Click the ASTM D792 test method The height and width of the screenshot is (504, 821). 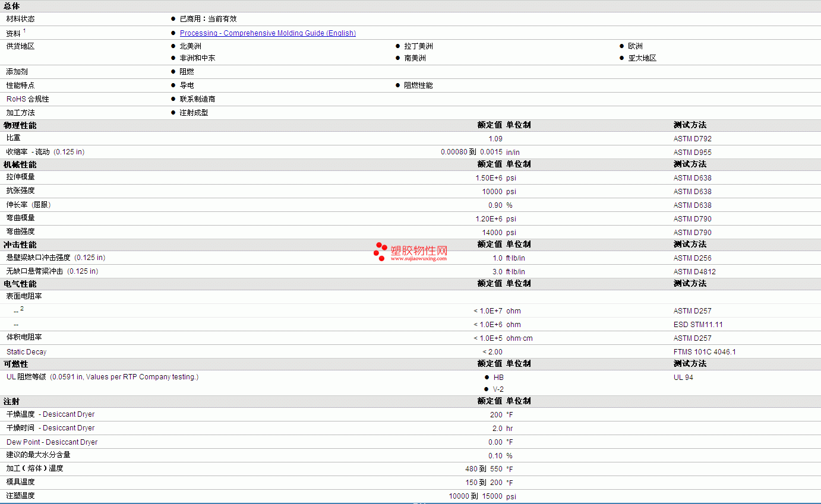coord(693,139)
